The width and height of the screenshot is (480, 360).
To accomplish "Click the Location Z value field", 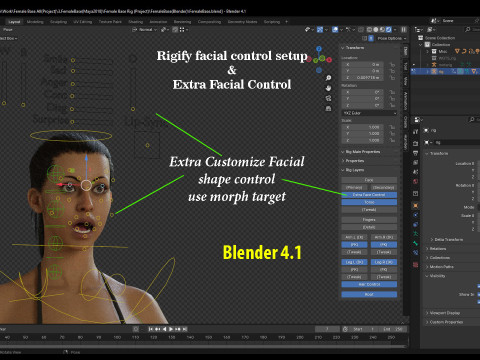I will click(363, 78).
